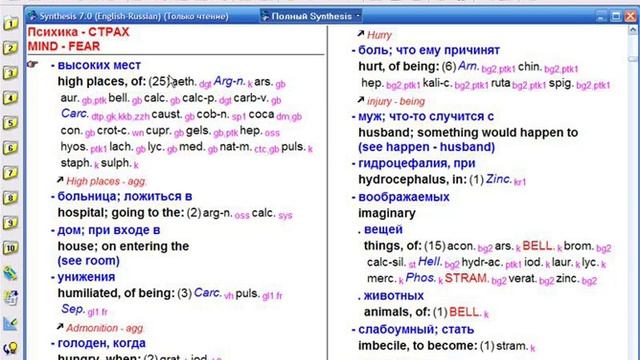Image resolution: width=640 pixels, height=360 pixels.
Task: Click the 'Психика - СТРАХ' heading
Action: [78, 32]
